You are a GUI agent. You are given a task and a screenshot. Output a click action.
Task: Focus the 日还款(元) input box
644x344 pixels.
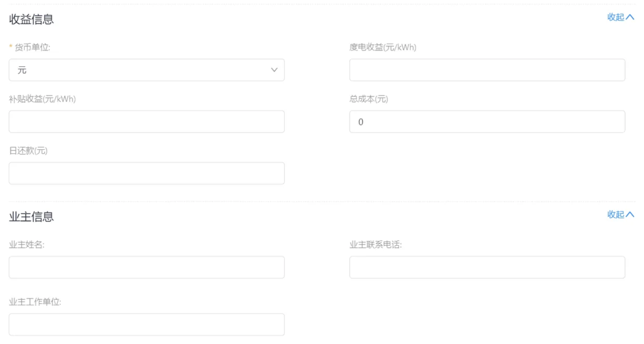[x=146, y=173]
